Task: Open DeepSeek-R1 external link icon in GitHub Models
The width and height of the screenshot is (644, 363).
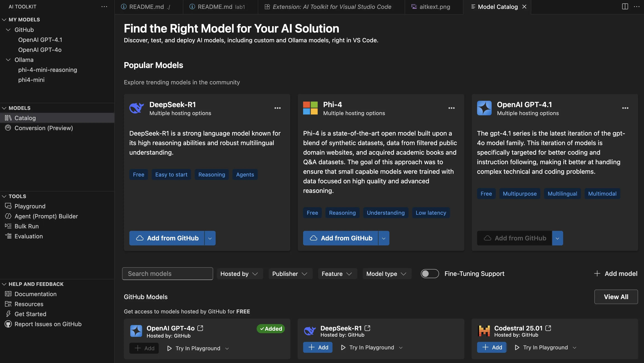Action: 367,328
